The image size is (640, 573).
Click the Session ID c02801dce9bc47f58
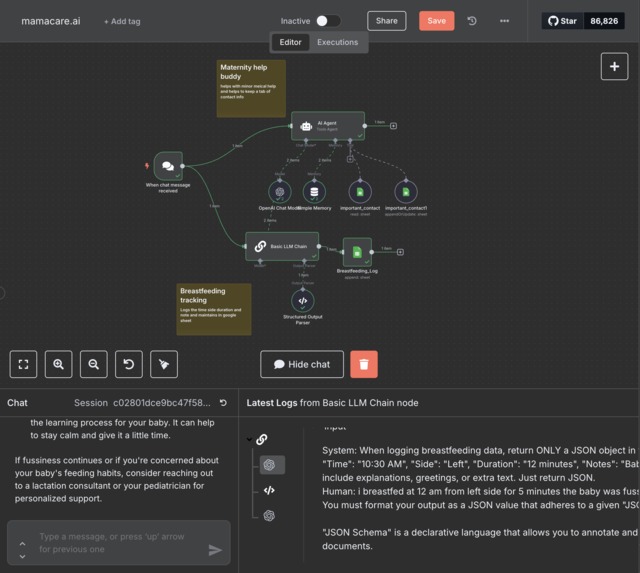pyautogui.click(x=162, y=403)
